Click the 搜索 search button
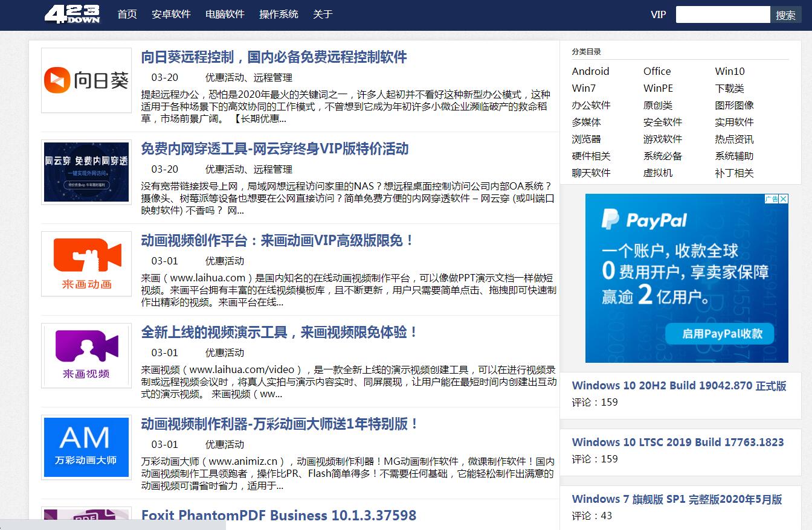This screenshot has height=530, width=812. pos(785,14)
